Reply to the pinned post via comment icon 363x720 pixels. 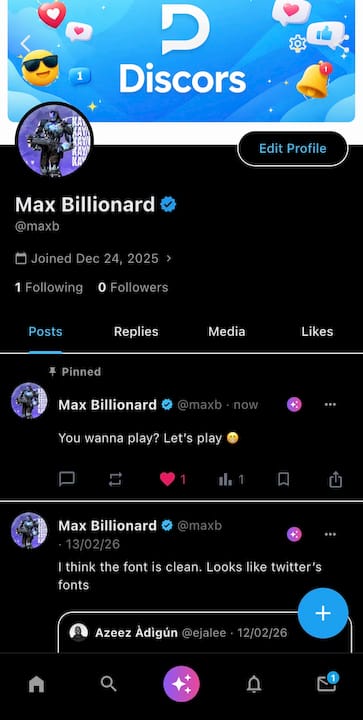tap(67, 479)
